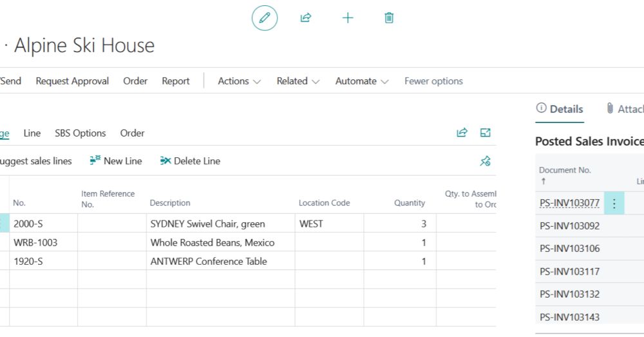The height and width of the screenshot is (337, 644).
Task: Click Order in the top action bar
Action: (135, 81)
